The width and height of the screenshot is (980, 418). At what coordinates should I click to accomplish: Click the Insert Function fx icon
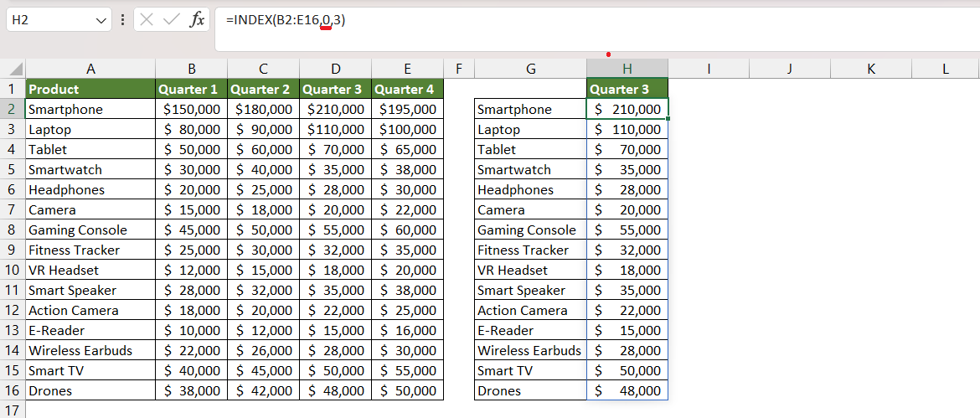[197, 20]
